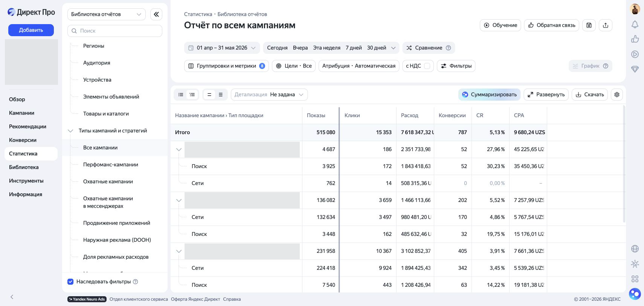Open notifications bell icon
This screenshot has width=644, height=306.
point(635,24)
